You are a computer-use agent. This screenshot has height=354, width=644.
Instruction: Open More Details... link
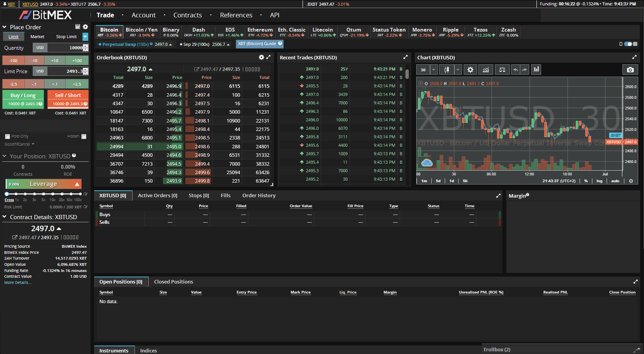click(18, 282)
